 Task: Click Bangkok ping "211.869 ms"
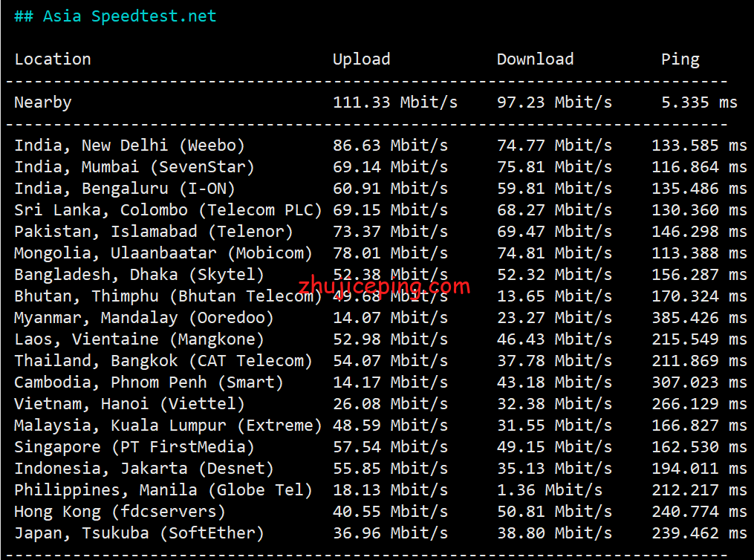[699, 361]
